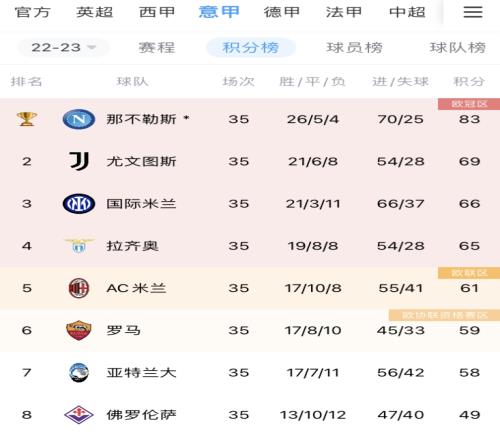This screenshot has width=500, height=440.
Task: Switch to the 西甲 league tab
Action: coord(157,12)
